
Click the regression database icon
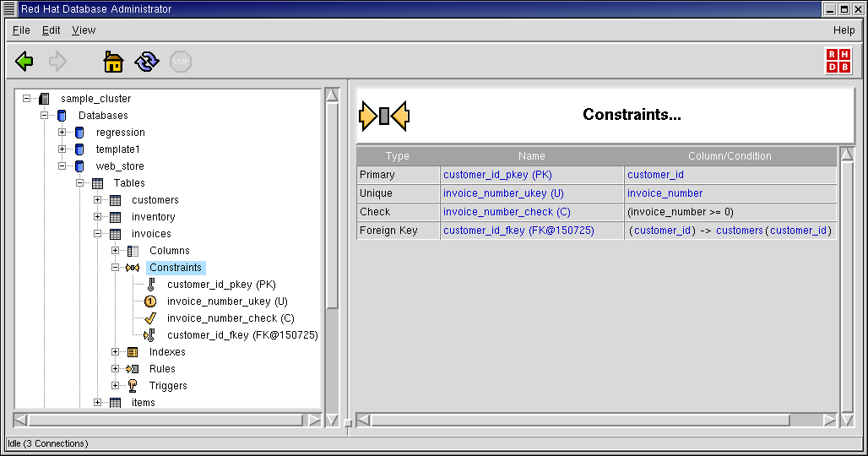79,133
